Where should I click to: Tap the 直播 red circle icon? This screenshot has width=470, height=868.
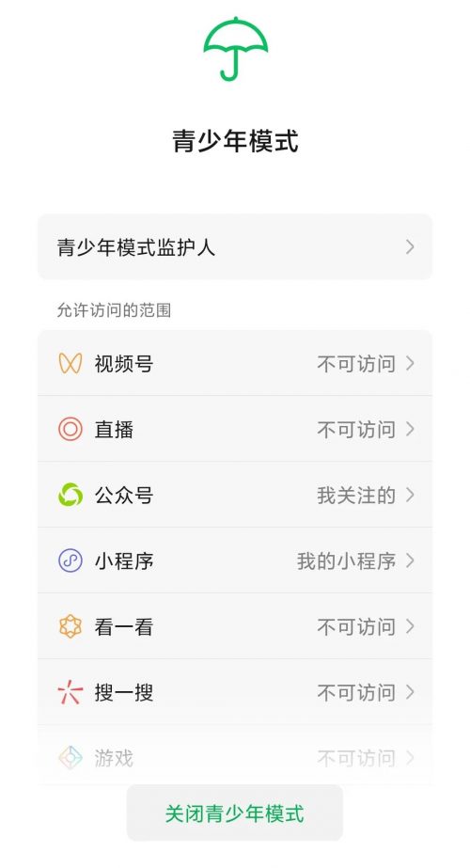tap(70, 429)
